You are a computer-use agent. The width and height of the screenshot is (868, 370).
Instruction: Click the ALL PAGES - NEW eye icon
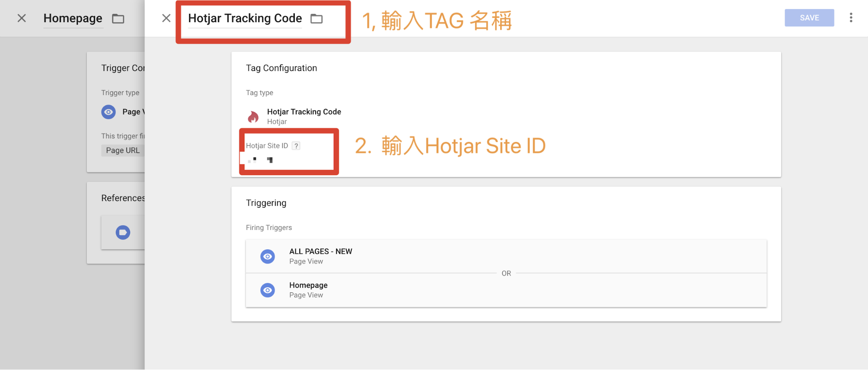pyautogui.click(x=267, y=256)
